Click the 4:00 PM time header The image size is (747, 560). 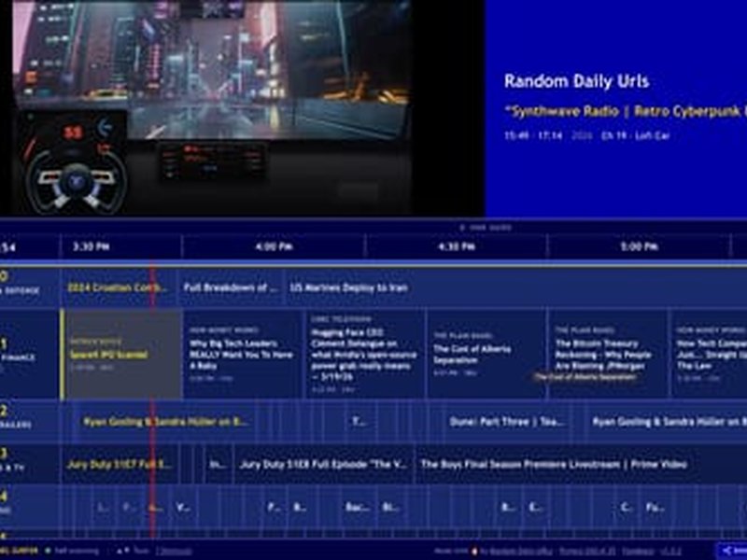(273, 247)
